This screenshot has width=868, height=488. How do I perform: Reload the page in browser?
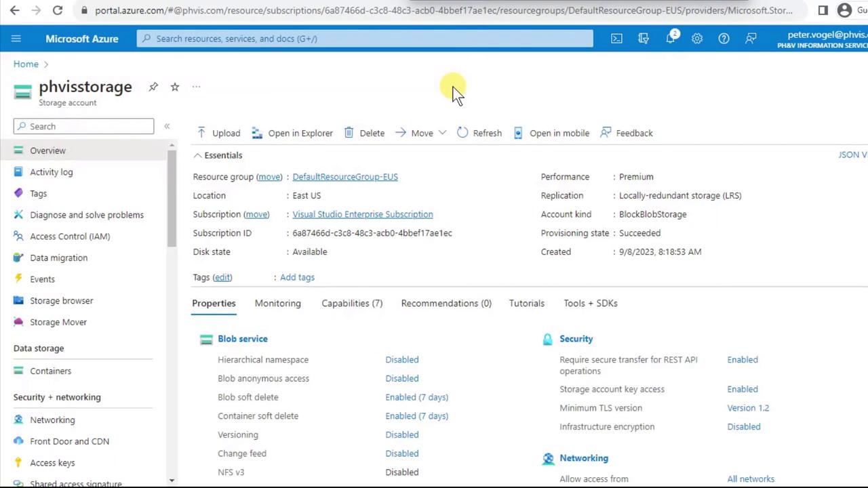58,10
